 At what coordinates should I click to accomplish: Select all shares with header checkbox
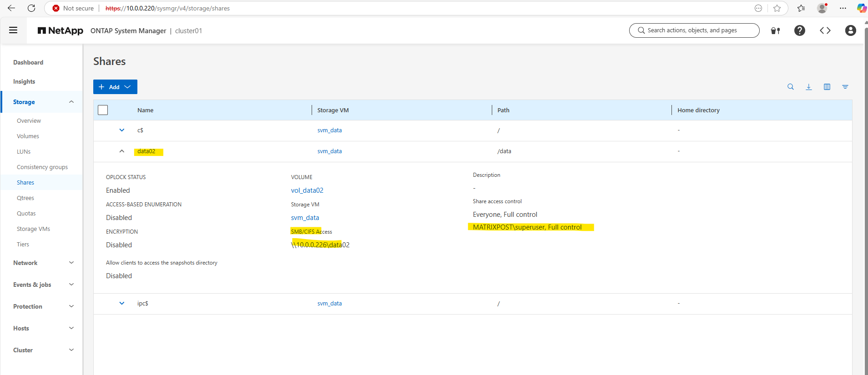(103, 110)
